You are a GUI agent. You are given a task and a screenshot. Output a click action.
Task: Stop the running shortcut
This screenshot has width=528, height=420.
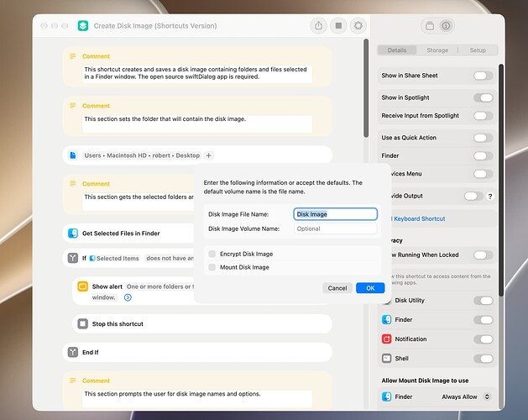[x=338, y=25]
